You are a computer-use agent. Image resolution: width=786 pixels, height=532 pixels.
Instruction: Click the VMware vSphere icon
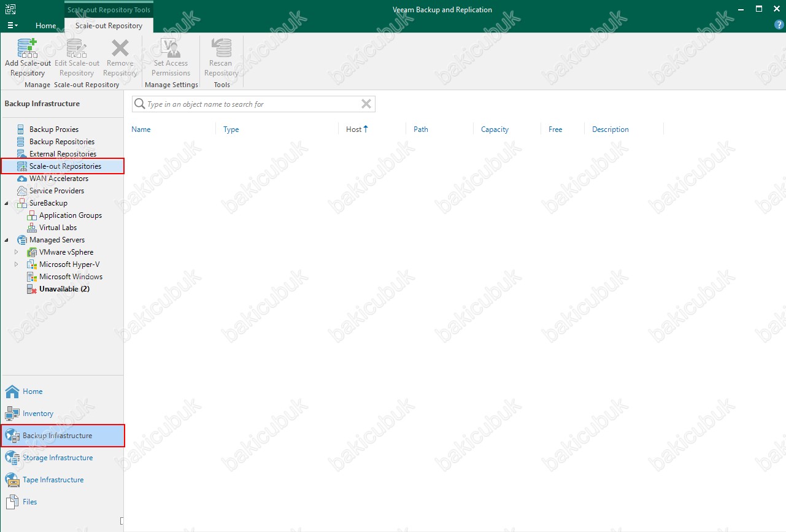[x=32, y=252]
